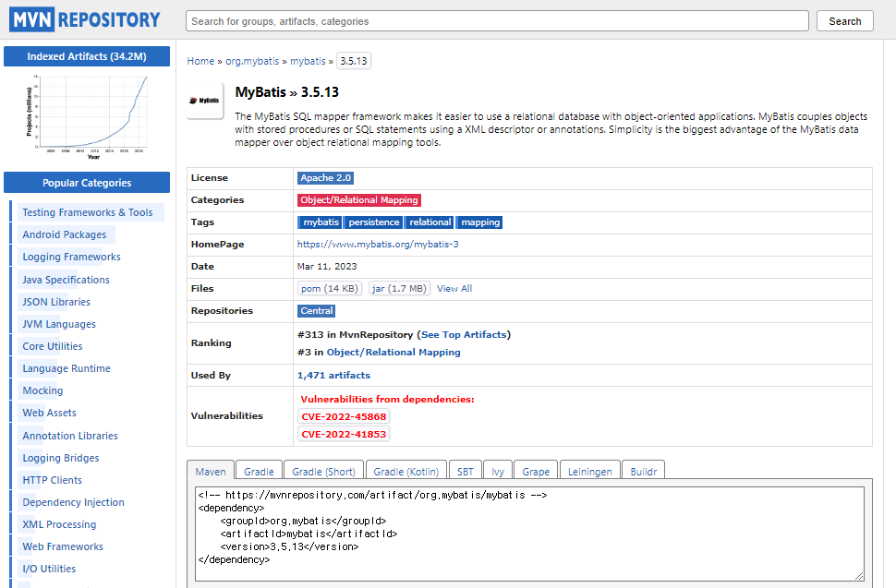Click the MyBatis artifact logo thumbnail
Screen dimensions: 896x588
tap(205, 101)
